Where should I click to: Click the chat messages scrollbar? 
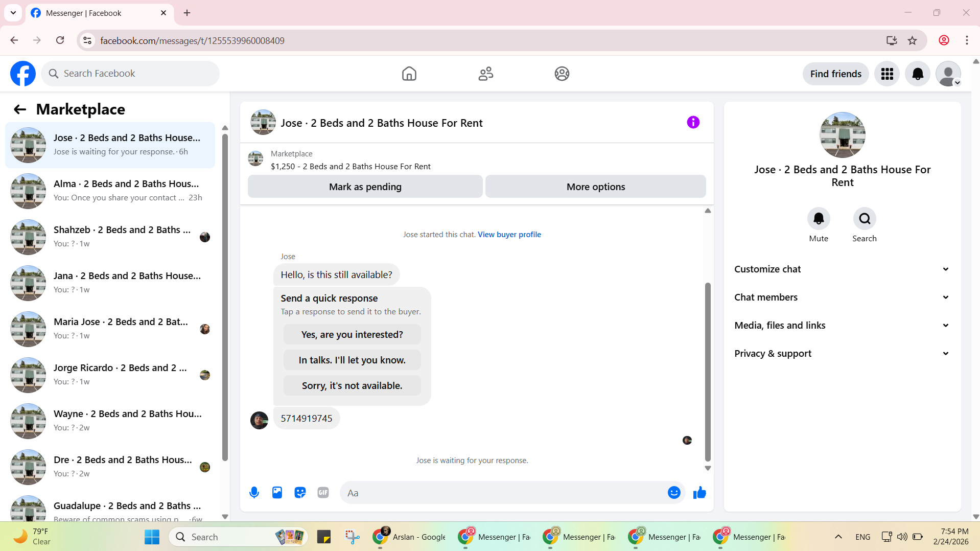pos(708,372)
